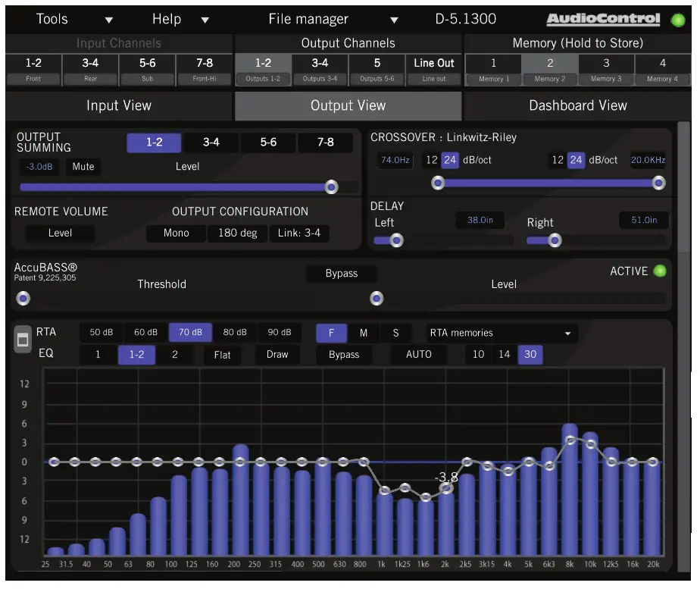
Task: Toggle 180 deg phase inversion
Action: point(237,233)
